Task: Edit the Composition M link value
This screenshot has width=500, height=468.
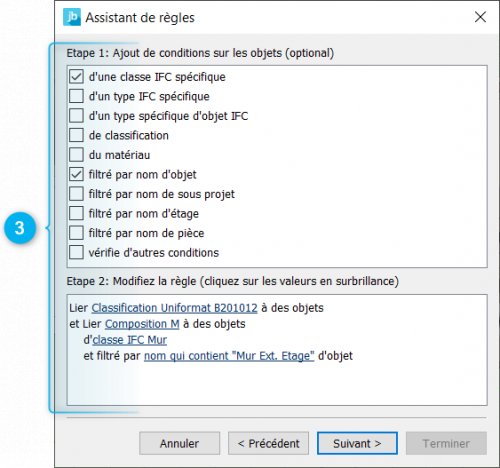Action: [x=142, y=324]
